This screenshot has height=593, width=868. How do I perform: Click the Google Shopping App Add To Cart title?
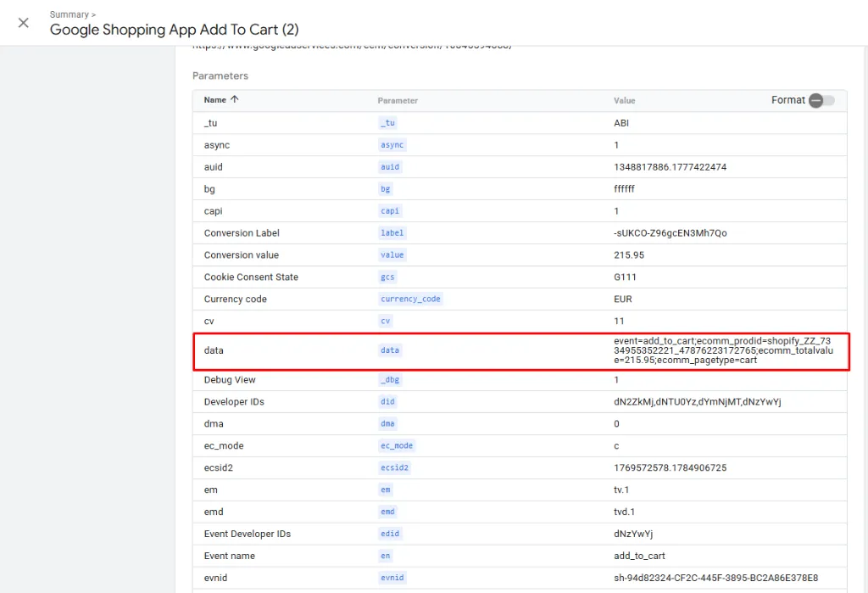[x=175, y=30]
